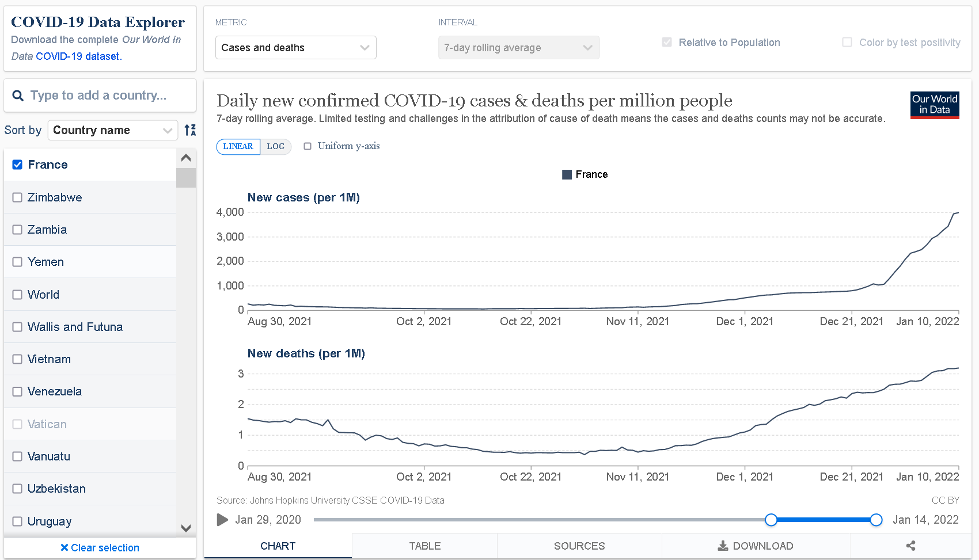Toggle the sort order direction icon

point(190,130)
